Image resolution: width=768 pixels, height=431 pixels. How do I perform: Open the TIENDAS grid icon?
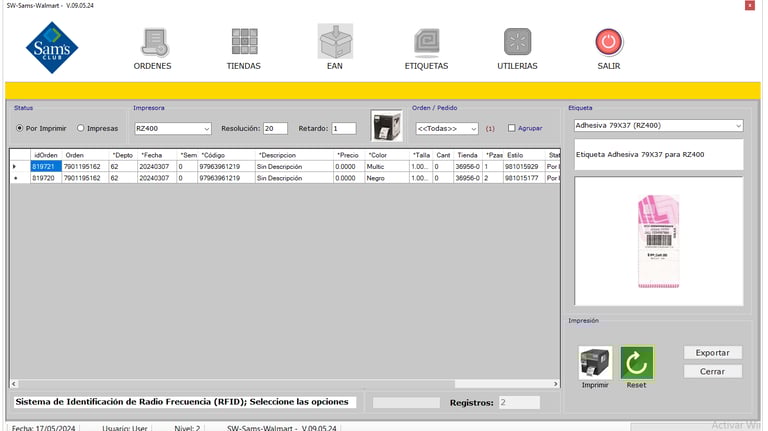pyautogui.click(x=244, y=42)
